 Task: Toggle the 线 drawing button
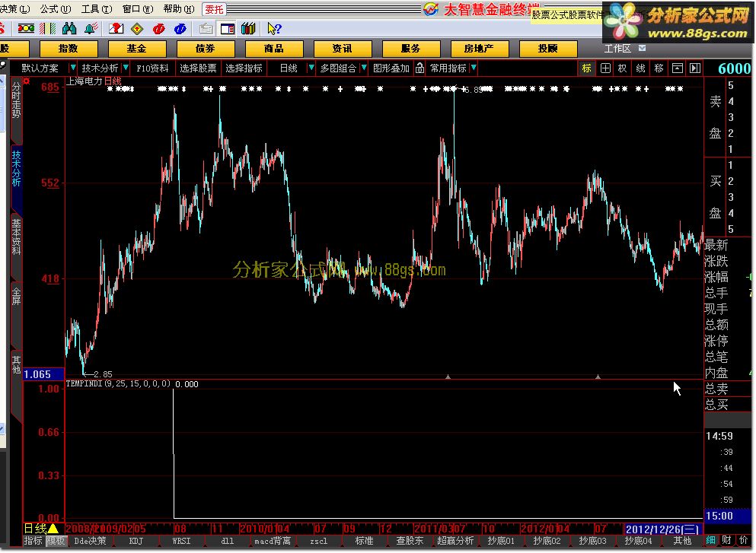[x=641, y=68]
